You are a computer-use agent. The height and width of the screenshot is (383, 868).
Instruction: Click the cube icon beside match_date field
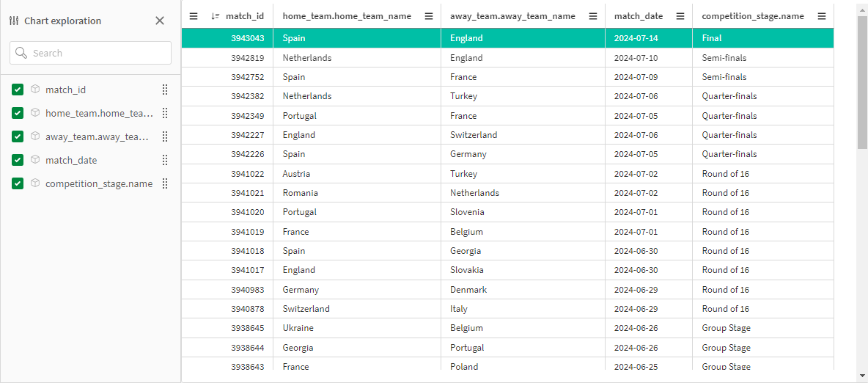(x=35, y=160)
